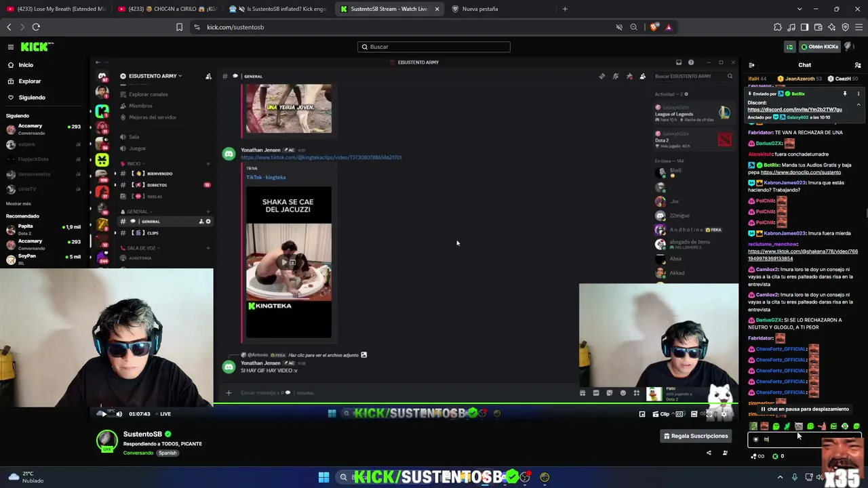868x488 pixels.
Task: Pause the live stream playback
Action: tap(102, 413)
